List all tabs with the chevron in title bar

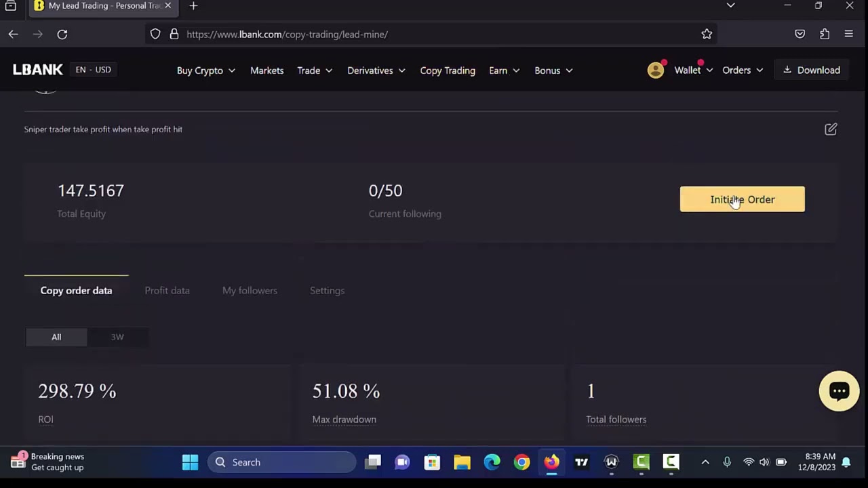pyautogui.click(x=730, y=5)
